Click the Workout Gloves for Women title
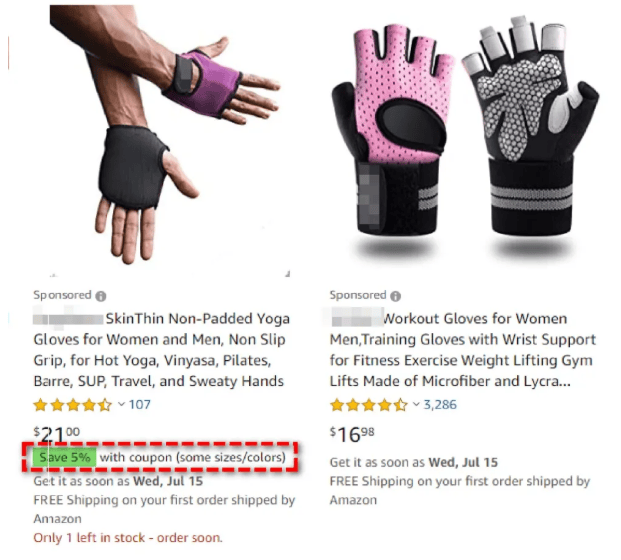This screenshot has height=560, width=621. (463, 350)
